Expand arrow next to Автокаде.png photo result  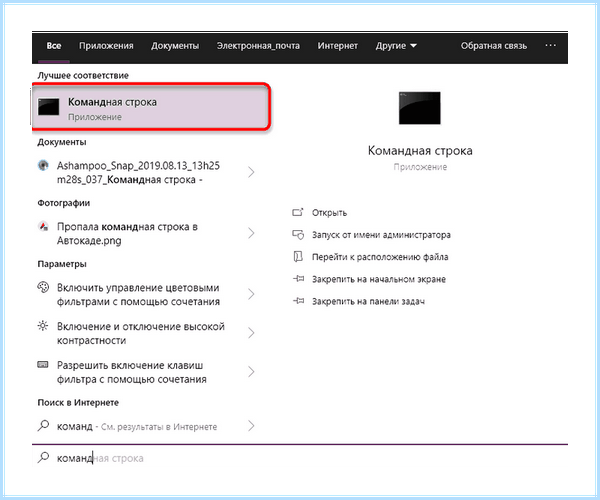click(x=251, y=233)
